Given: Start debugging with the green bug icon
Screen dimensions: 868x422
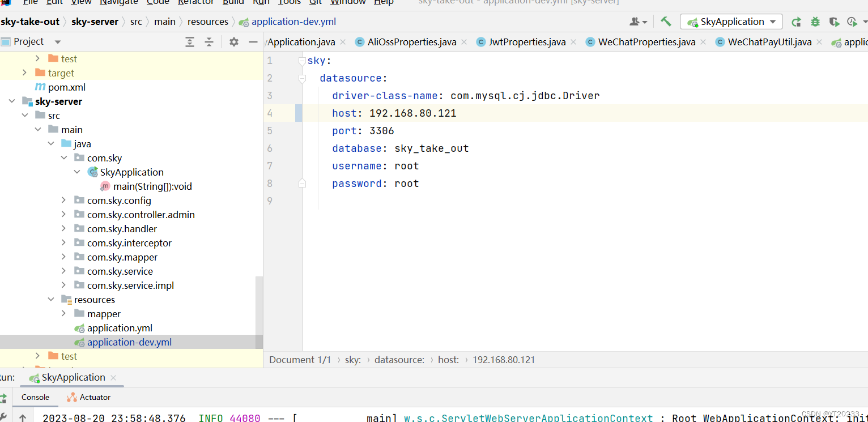Looking at the screenshot, I should pos(815,22).
